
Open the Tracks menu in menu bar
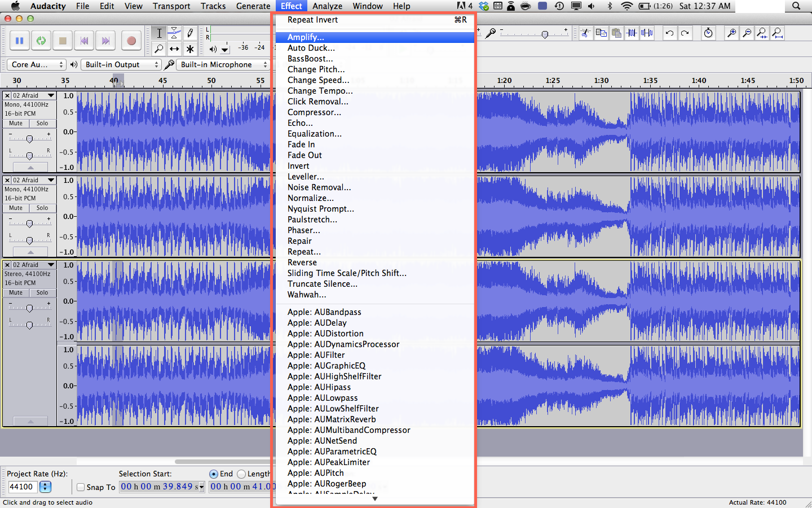[x=213, y=6]
